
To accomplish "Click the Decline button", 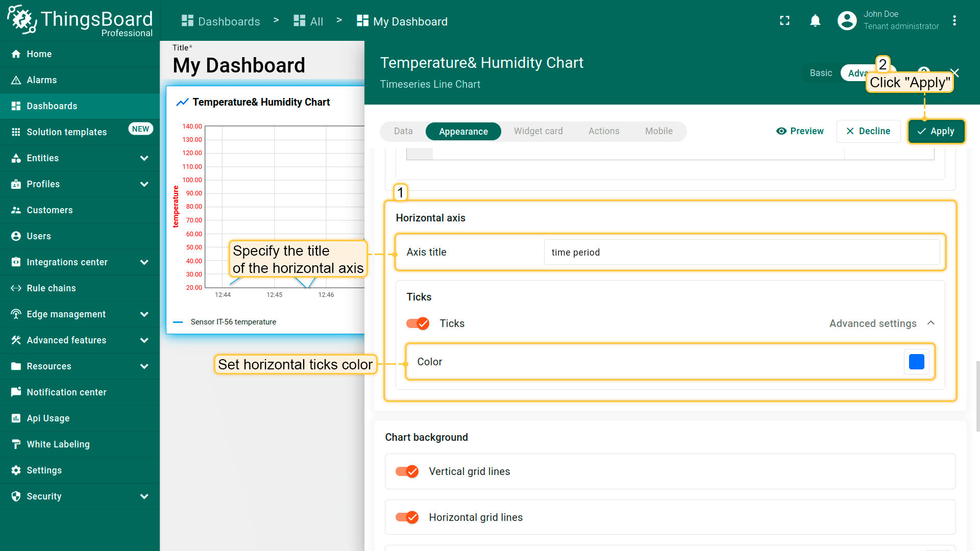I will tap(868, 131).
